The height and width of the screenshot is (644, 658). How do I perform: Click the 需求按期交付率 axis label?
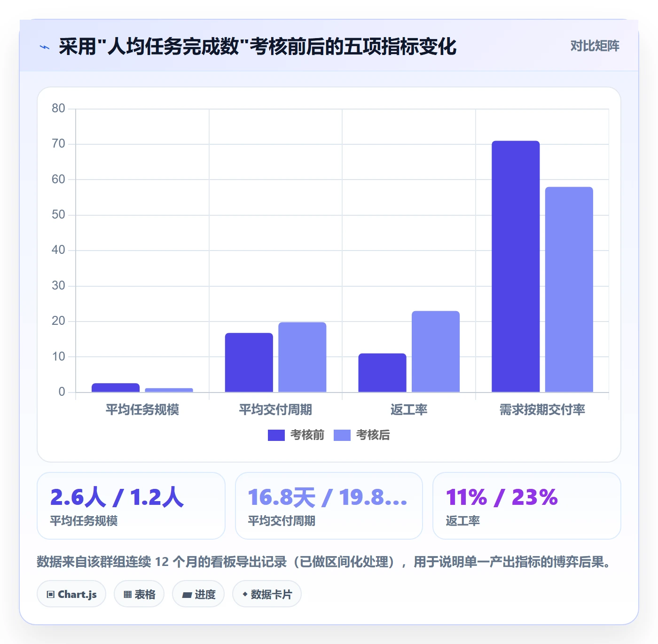[542, 410]
